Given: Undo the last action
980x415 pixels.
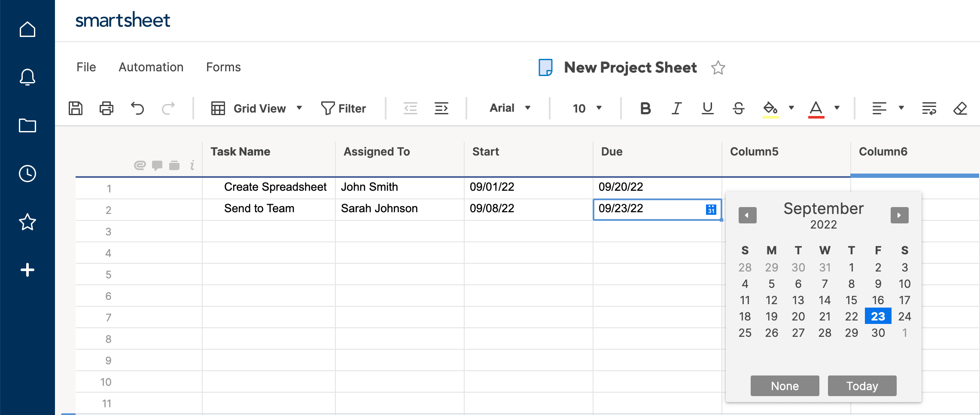Looking at the screenshot, I should click(x=137, y=108).
